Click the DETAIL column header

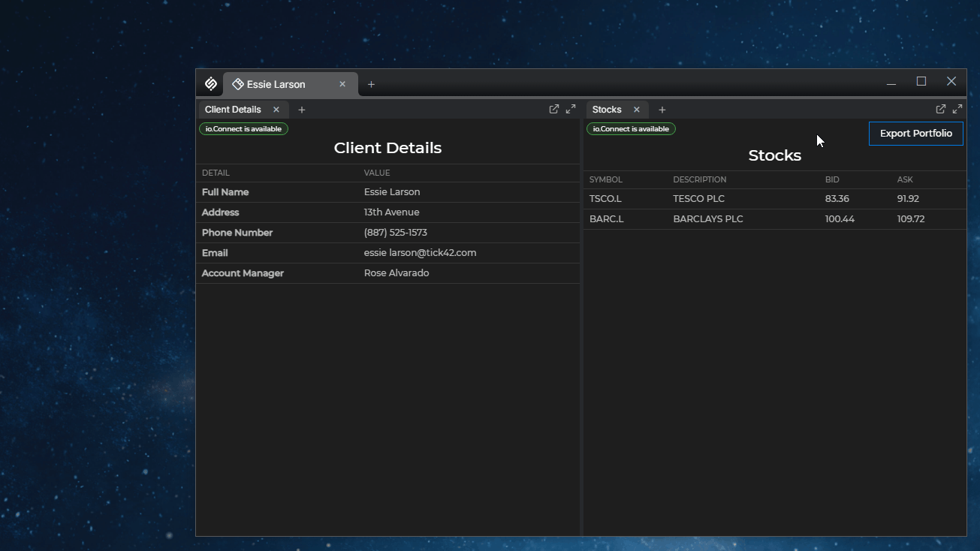216,173
